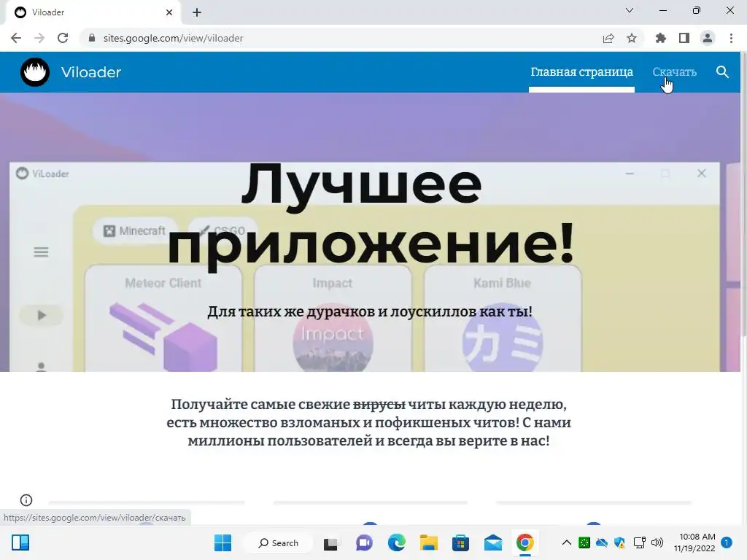Select the Viloader browser tab

coord(93,12)
